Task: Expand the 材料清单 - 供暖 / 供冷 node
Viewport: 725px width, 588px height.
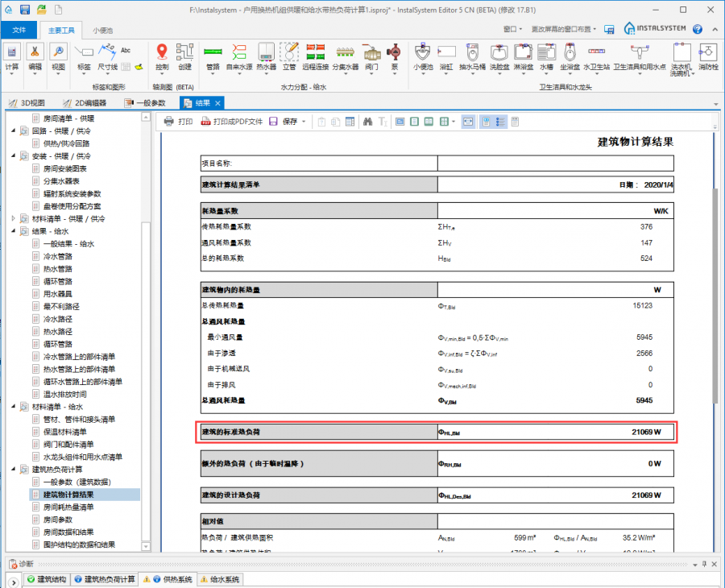Action: click(x=13, y=218)
